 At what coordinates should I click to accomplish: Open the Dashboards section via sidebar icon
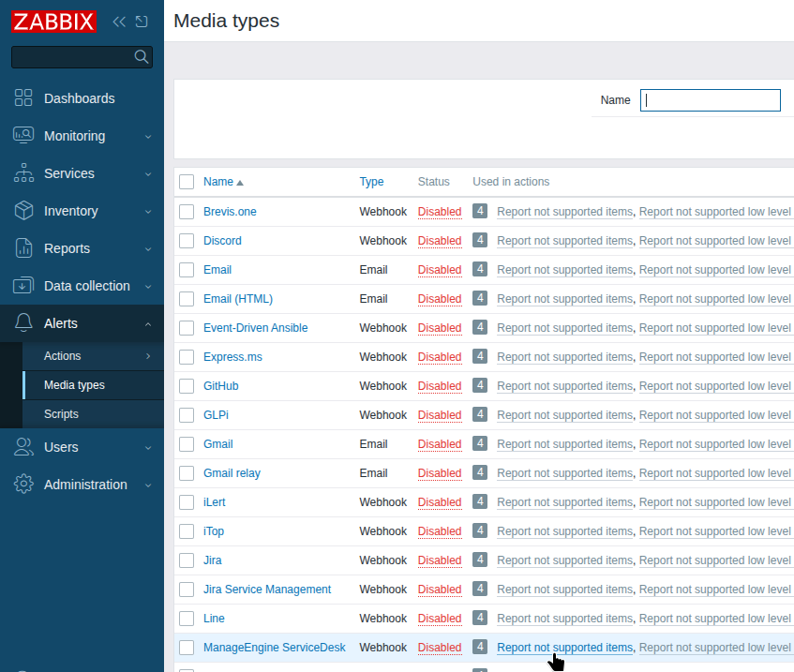tap(23, 97)
